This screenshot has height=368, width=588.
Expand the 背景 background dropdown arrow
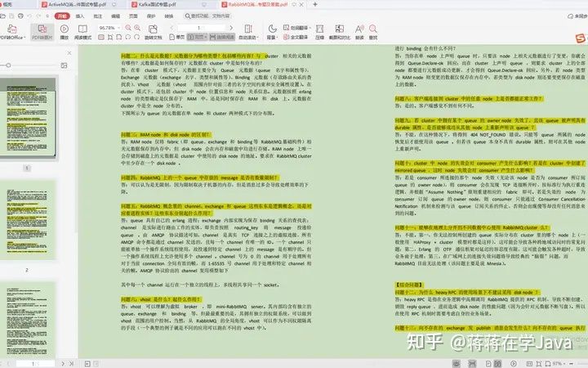click(x=277, y=38)
